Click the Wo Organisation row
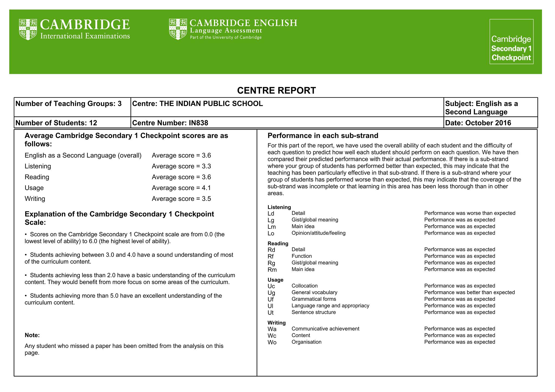Screen dimensions: 555x392 coord(381,342)
